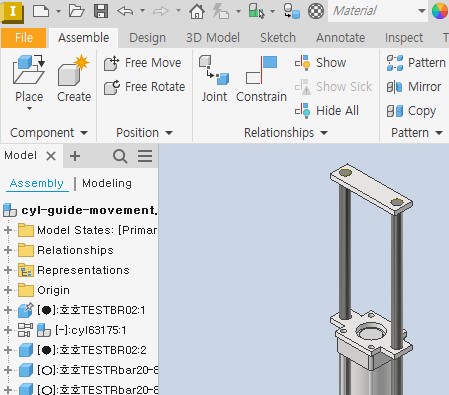Open the Material combo box
Image resolution: width=449 pixels, height=395 pixels.
[378, 11]
